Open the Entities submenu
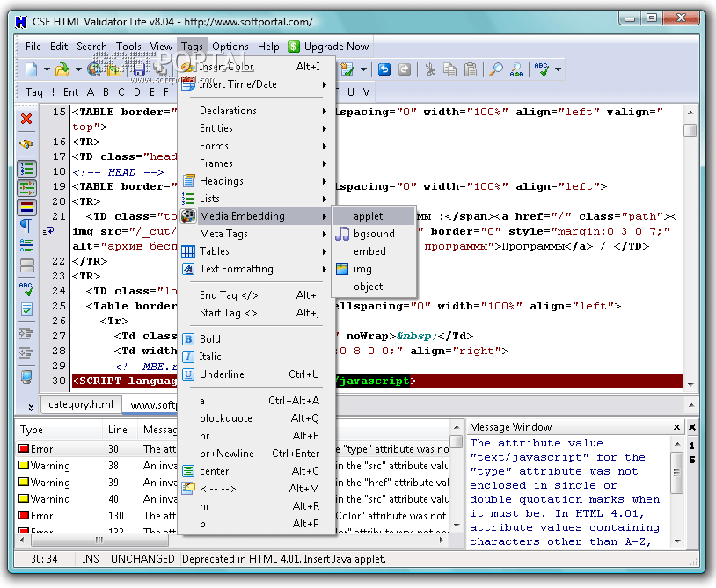 coord(256,128)
